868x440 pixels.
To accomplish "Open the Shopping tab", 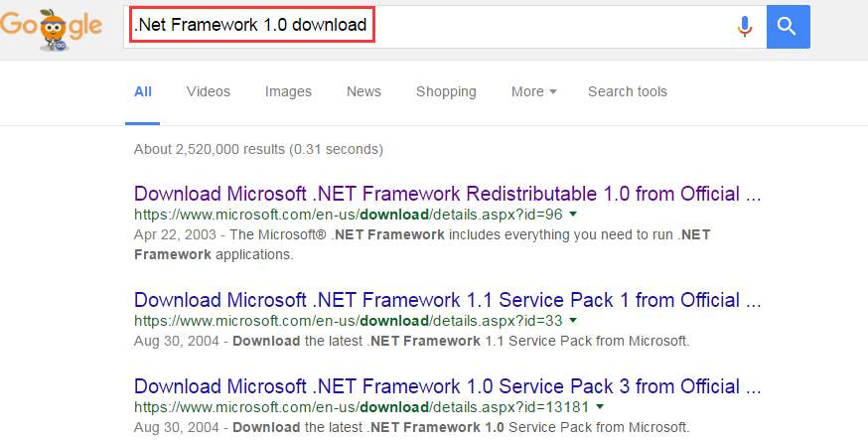I will [446, 92].
